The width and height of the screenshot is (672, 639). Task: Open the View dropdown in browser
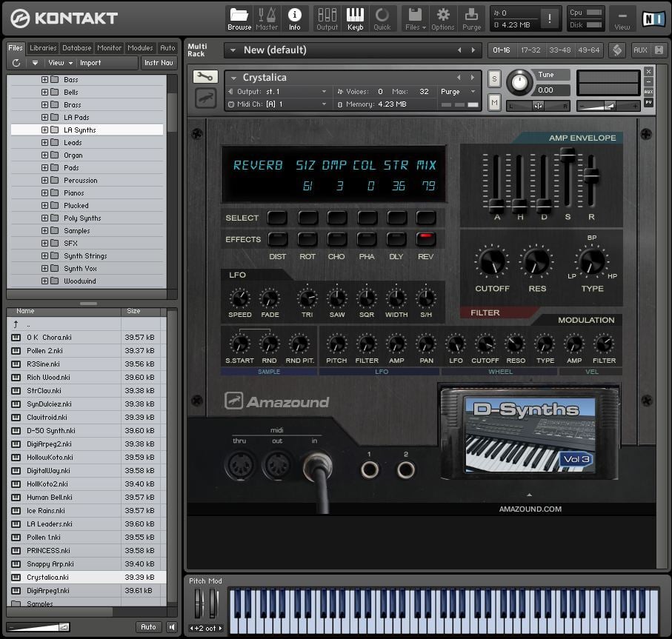point(60,63)
